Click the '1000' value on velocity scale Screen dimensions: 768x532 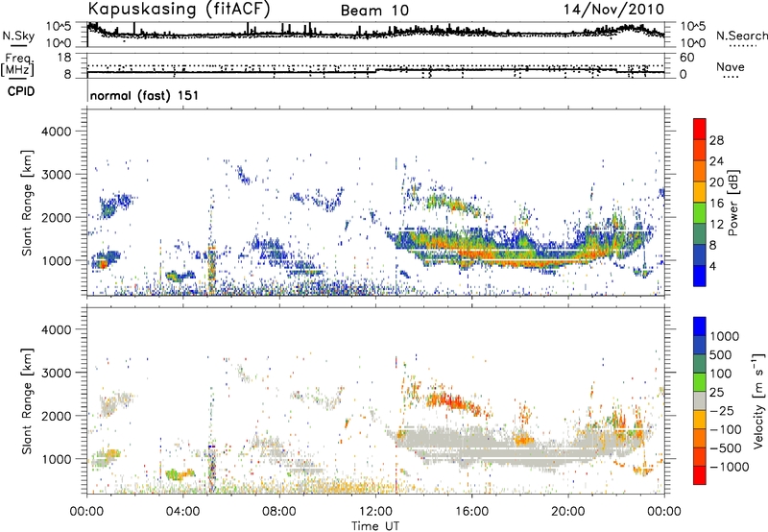tap(724, 336)
